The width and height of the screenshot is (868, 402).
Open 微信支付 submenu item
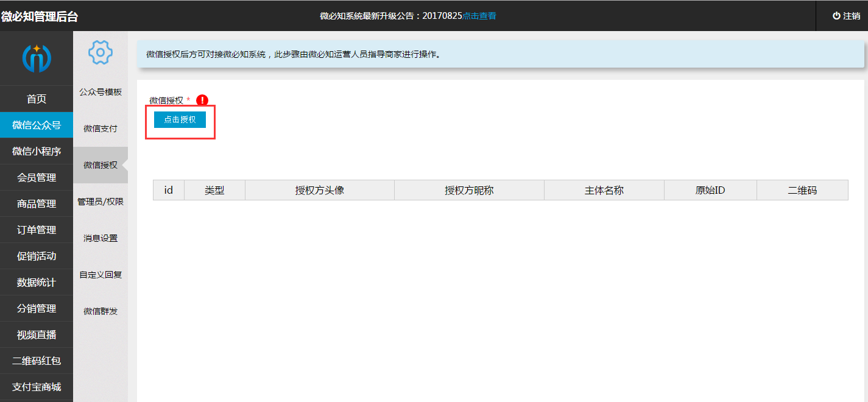(101, 129)
